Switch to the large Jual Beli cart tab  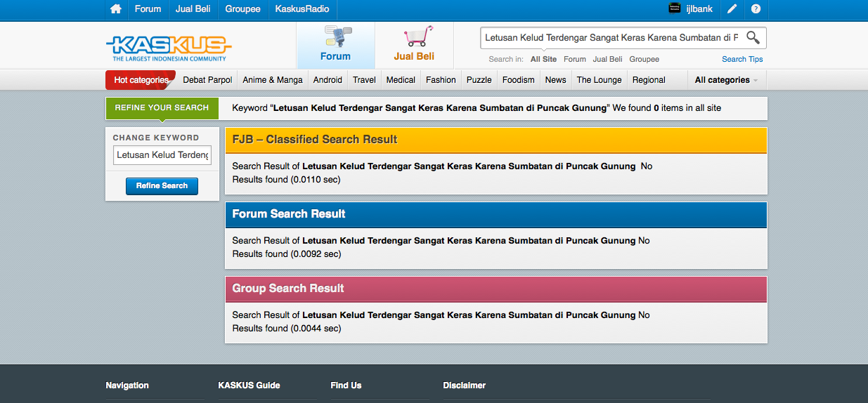click(x=414, y=46)
